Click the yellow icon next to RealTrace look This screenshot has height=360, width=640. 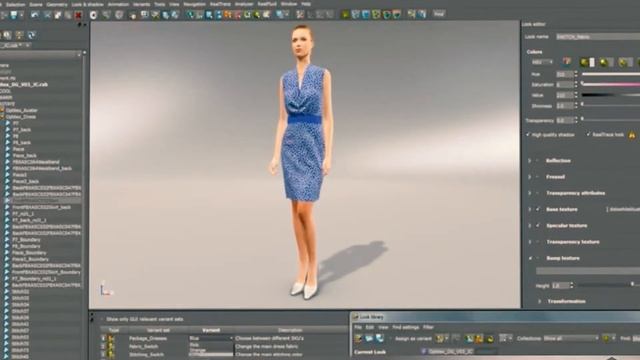click(x=632, y=135)
